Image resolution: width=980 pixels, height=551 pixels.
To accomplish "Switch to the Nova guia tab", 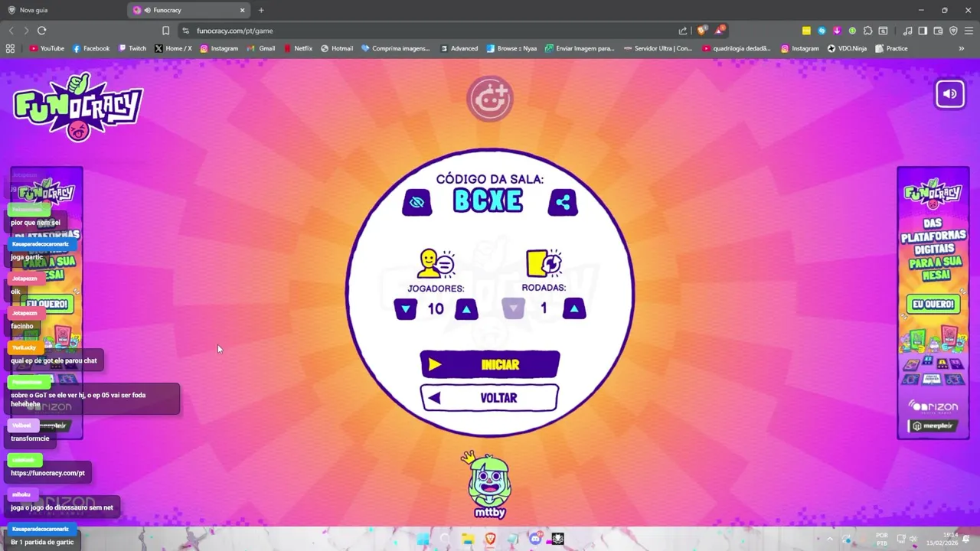I will 61,10.
